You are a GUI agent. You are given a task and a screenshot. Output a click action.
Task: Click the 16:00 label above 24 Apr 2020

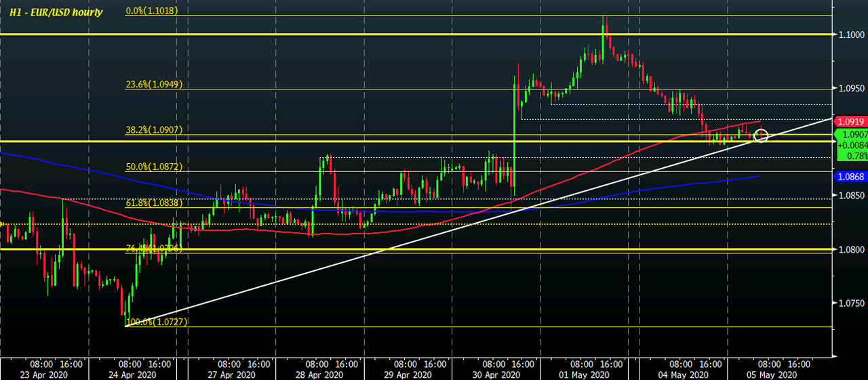(159, 364)
